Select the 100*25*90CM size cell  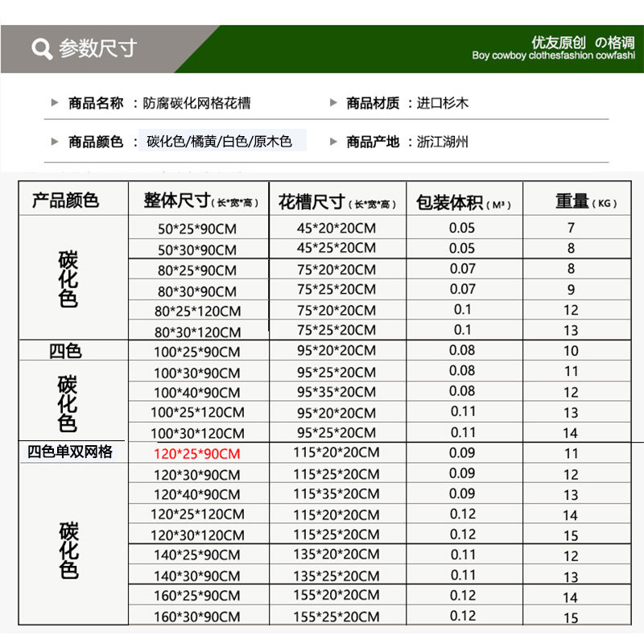coord(197,352)
